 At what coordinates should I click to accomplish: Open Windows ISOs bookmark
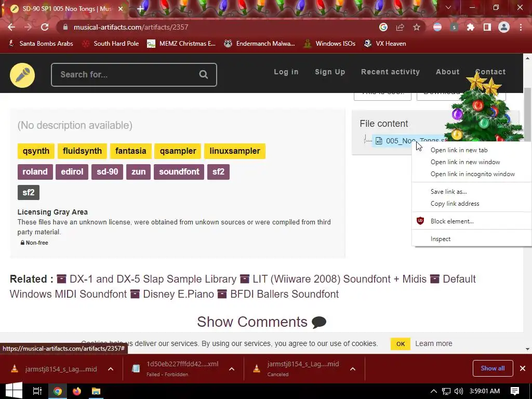[x=329, y=44]
